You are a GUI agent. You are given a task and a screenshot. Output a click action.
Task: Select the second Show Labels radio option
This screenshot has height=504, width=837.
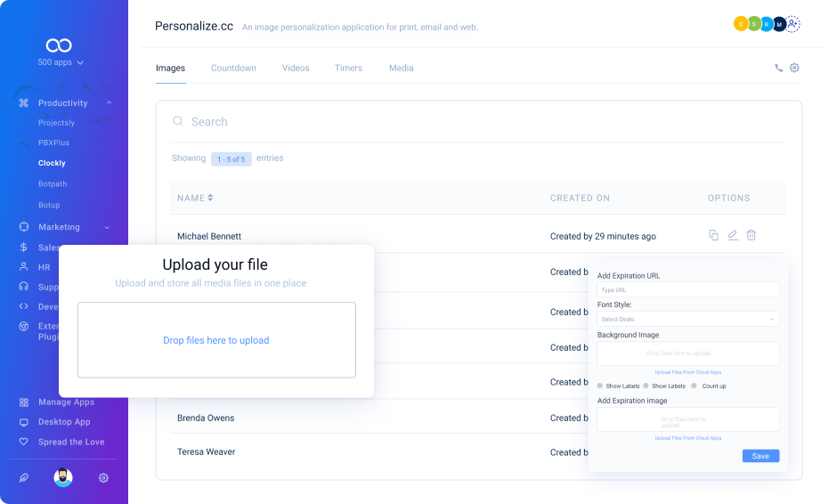coord(646,386)
